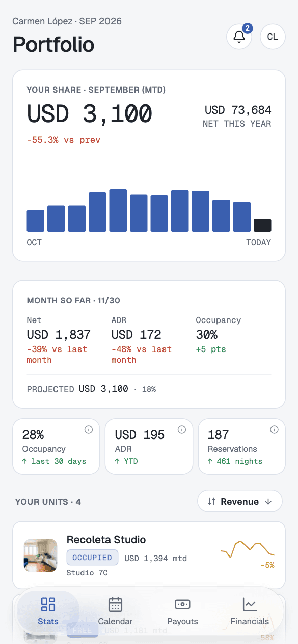This screenshot has height=644, width=298.
Task: Tap the -5% trend value
Action: pyautogui.click(x=267, y=565)
